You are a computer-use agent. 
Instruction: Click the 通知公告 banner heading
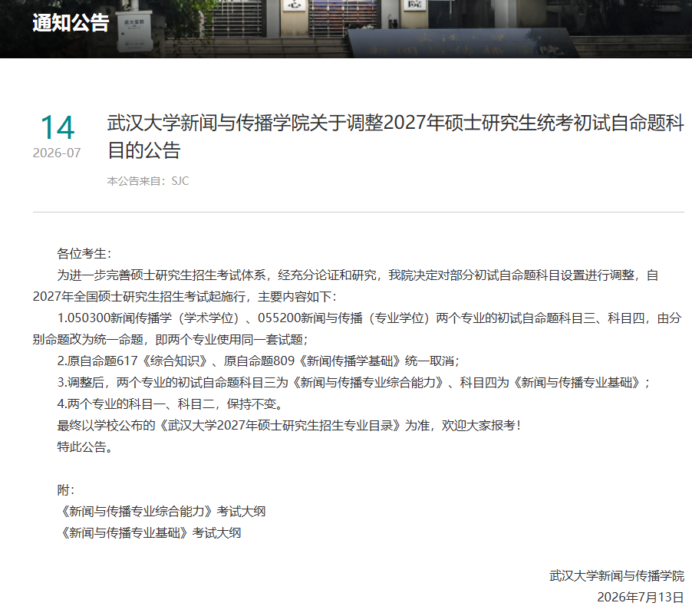pyautogui.click(x=71, y=23)
